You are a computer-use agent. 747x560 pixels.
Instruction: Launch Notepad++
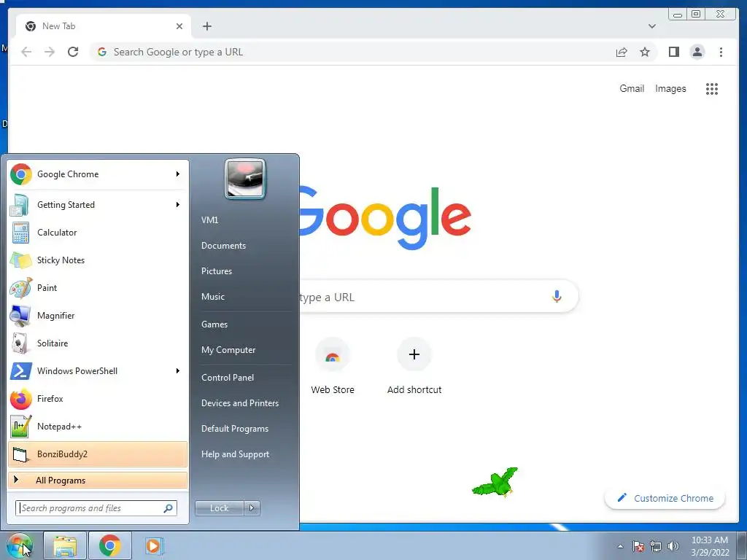pos(98,426)
